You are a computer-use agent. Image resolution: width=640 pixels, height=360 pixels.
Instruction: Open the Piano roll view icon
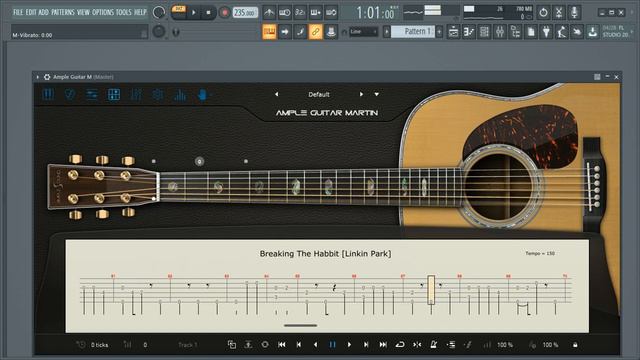pyautogui.click(x=469, y=31)
